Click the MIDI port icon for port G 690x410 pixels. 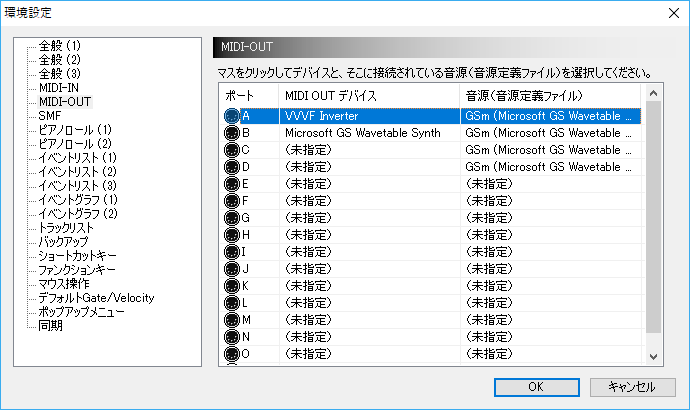231,218
